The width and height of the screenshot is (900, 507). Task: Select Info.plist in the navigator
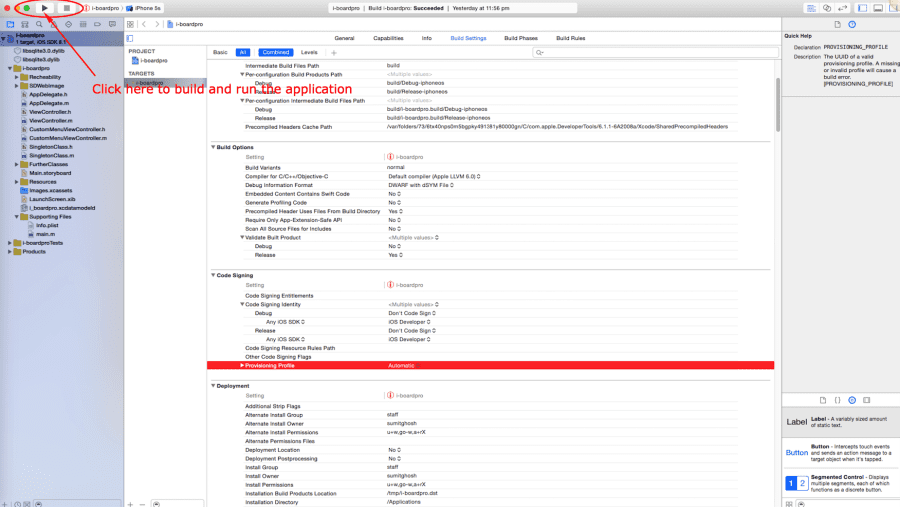point(47,225)
